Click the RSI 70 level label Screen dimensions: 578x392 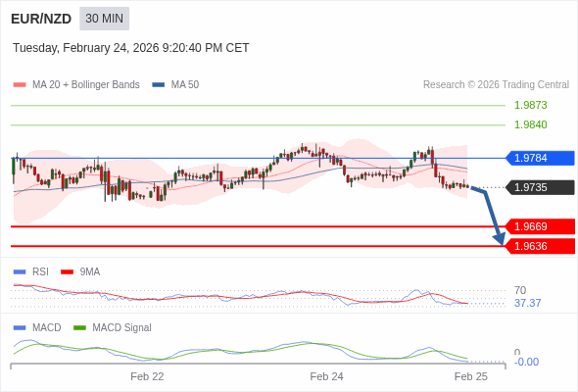(520, 290)
